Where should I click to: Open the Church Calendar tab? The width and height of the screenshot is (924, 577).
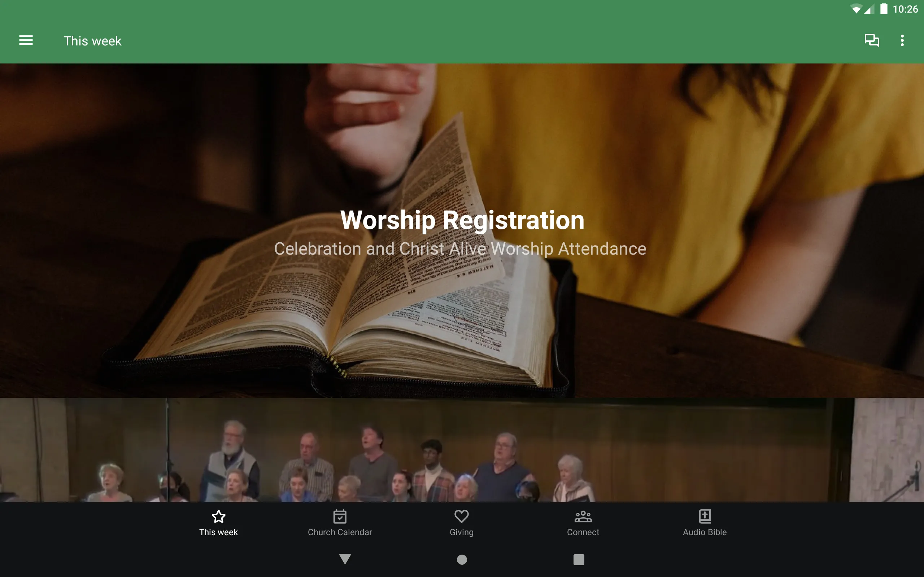pos(340,522)
